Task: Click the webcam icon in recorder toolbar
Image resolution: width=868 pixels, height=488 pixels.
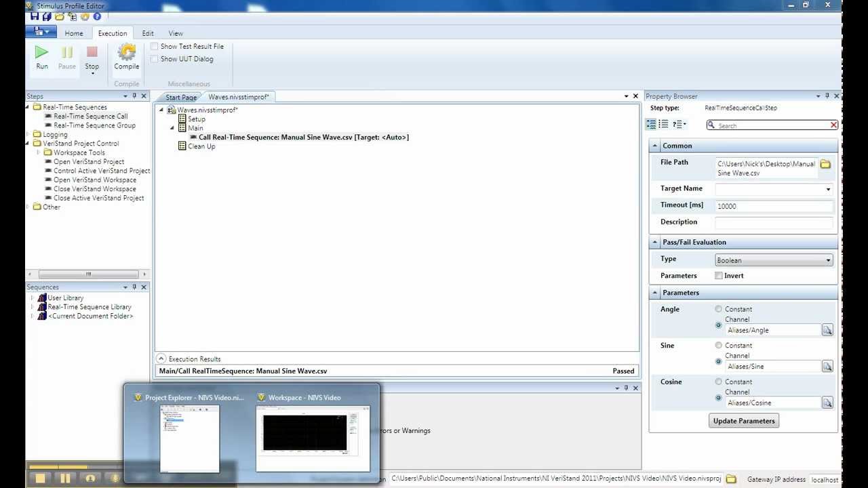Action: pyautogui.click(x=90, y=478)
